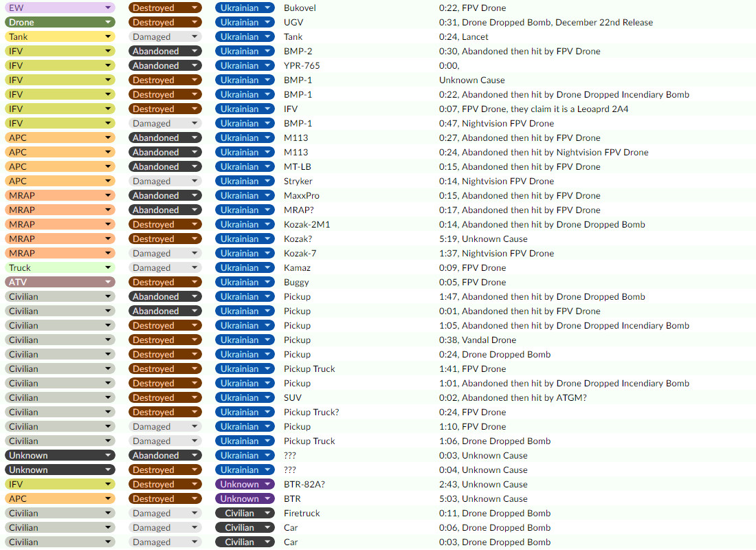756x550 pixels.
Task: Open the EW type dropdown in the Bukovel row
Action: [60, 8]
